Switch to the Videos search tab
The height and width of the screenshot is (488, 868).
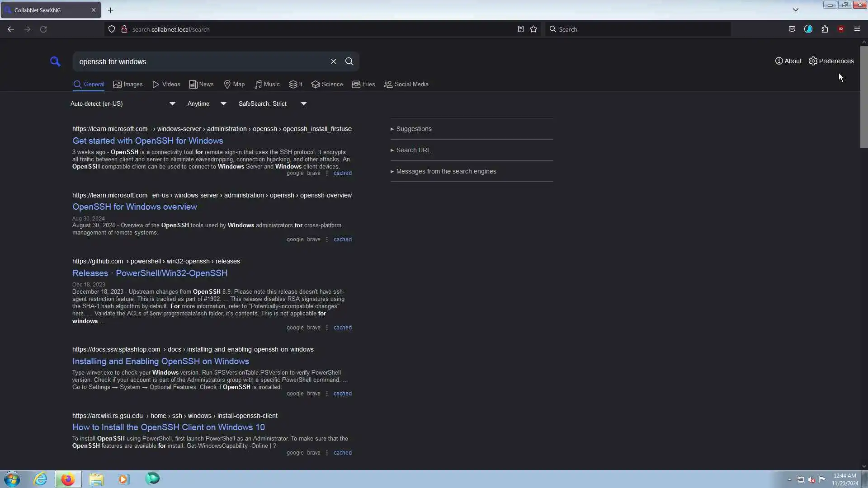pos(166,84)
